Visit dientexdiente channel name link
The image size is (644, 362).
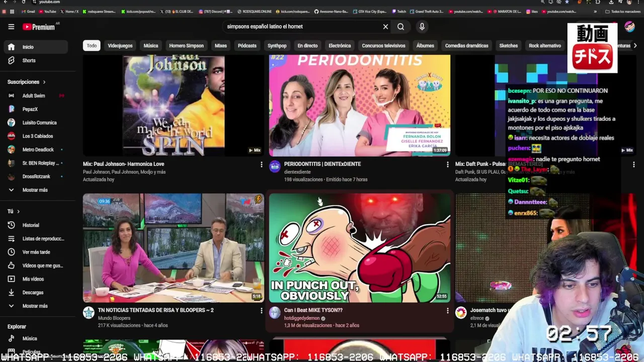pyautogui.click(x=297, y=172)
